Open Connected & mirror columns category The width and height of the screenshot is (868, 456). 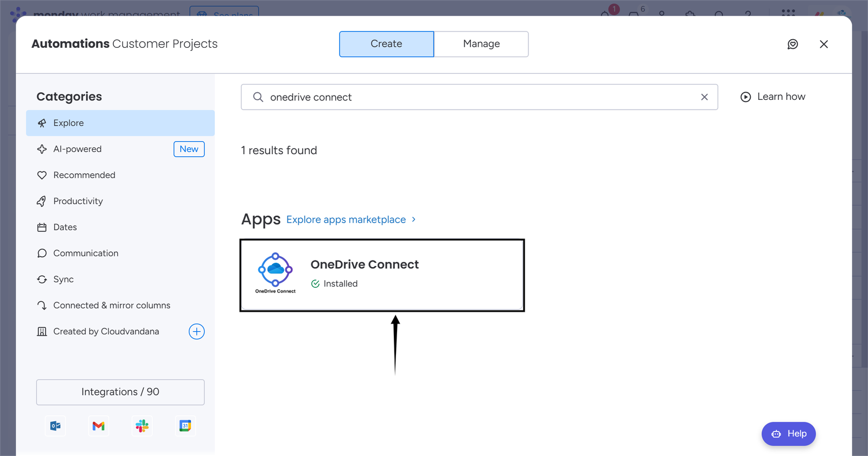click(120, 306)
